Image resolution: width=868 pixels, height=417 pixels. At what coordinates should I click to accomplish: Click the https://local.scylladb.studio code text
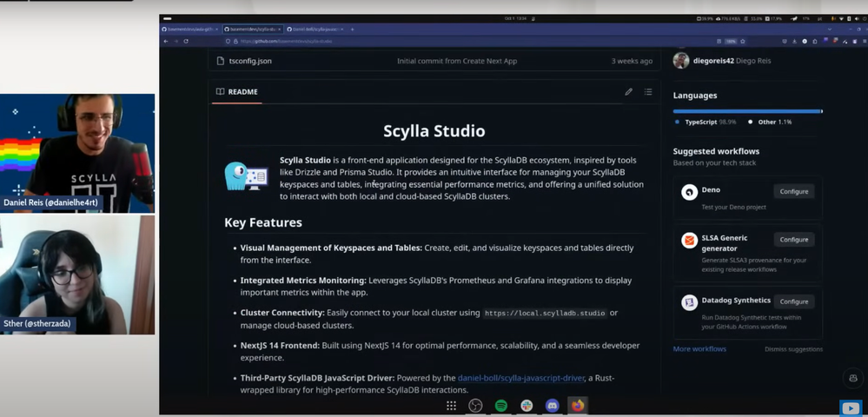click(x=545, y=314)
